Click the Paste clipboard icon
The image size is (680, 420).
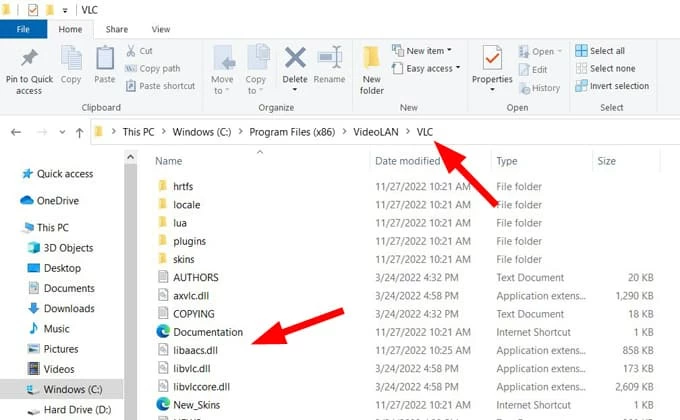tap(105, 60)
